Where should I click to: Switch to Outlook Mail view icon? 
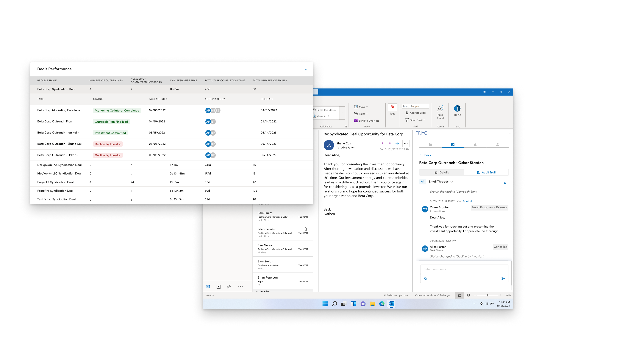point(208,287)
